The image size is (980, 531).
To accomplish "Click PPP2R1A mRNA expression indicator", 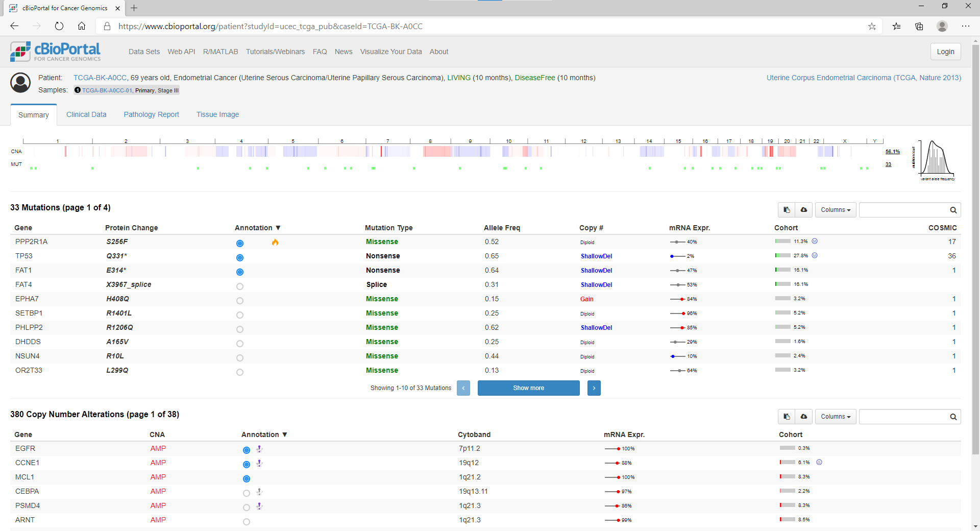I will point(683,242).
